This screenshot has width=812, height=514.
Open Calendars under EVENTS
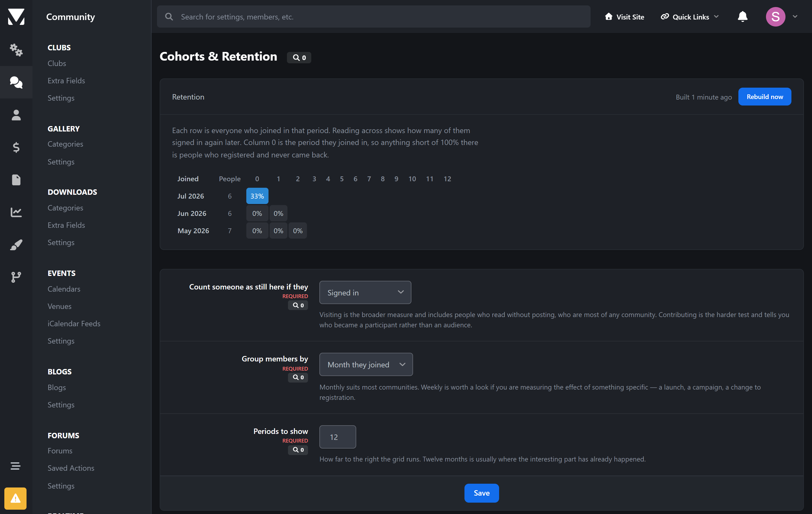coord(64,289)
